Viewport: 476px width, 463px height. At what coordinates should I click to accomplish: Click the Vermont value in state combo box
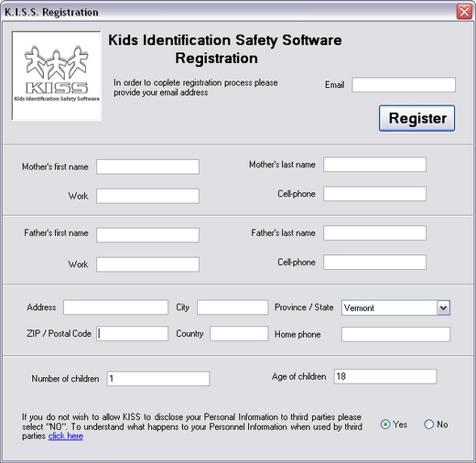coord(359,308)
